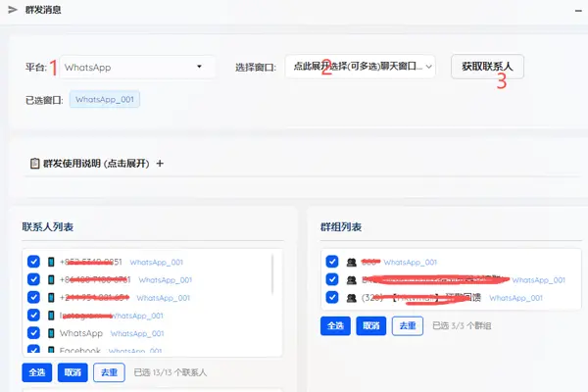Uncheck the second contact checkbox starting +8
Viewport: 588px width, 392px height.
click(x=33, y=279)
